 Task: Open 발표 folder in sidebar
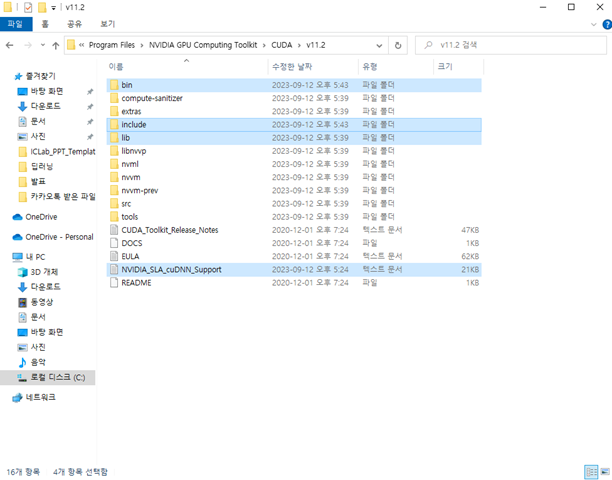38,181
